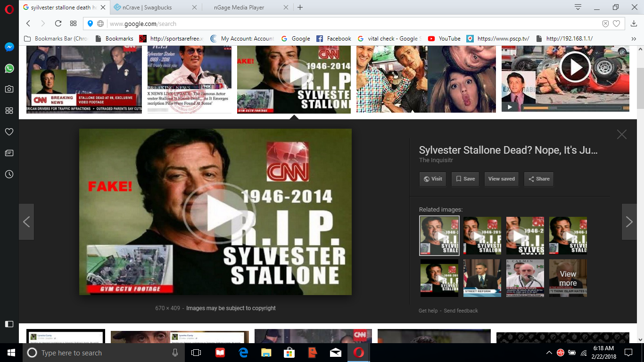Open the Bookmarks Bar (Chro... folder
This screenshot has height=362, width=644.
click(x=56, y=39)
